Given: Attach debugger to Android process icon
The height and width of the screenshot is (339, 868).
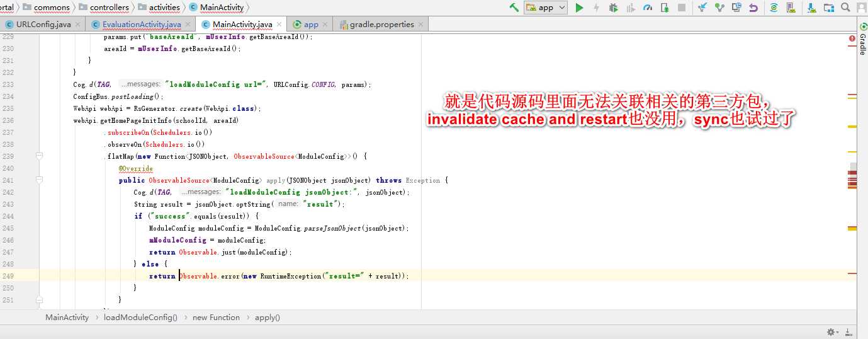Looking at the screenshot, I should 665,8.
